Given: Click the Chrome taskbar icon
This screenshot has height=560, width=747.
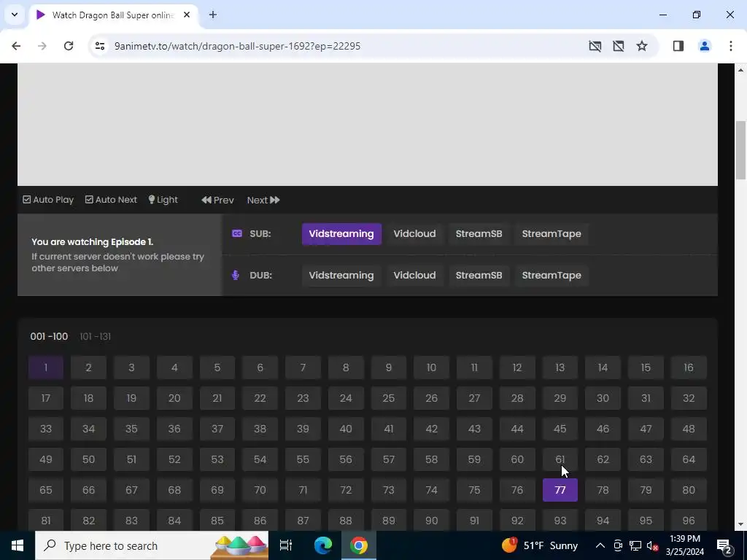Looking at the screenshot, I should 359,545.
